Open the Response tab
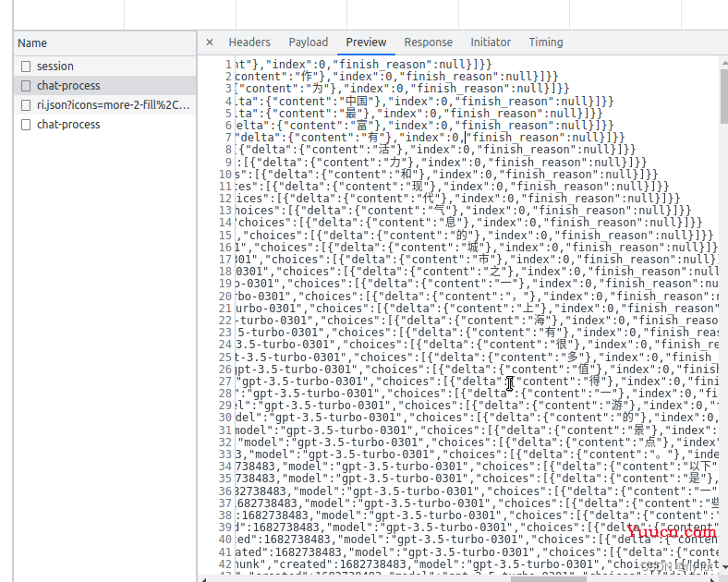The width and height of the screenshot is (728, 582). point(428,42)
